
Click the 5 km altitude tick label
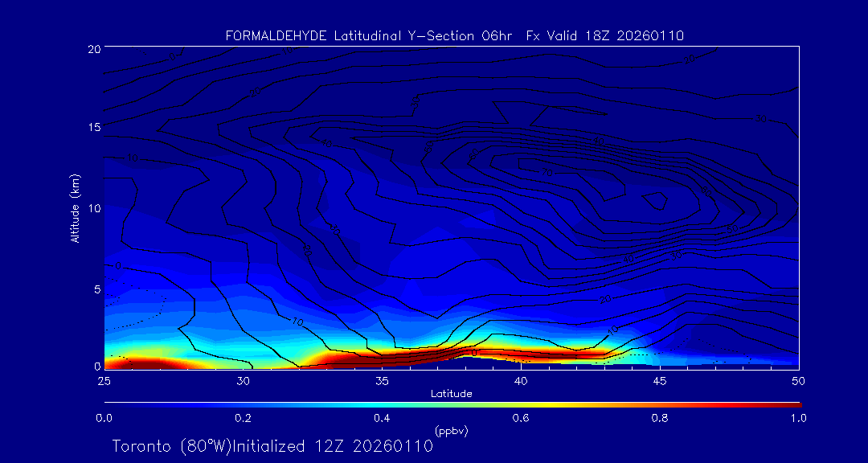(95, 289)
